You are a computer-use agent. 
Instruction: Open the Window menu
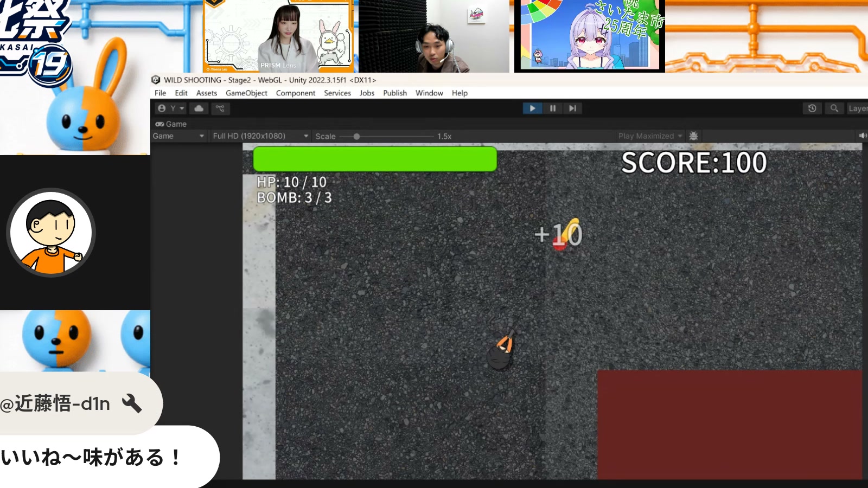coord(429,93)
